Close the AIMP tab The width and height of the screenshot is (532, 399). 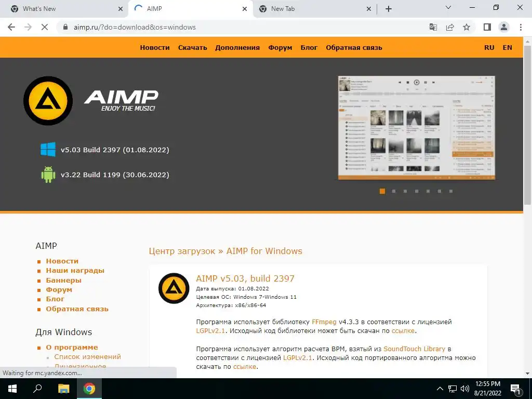pos(245,9)
